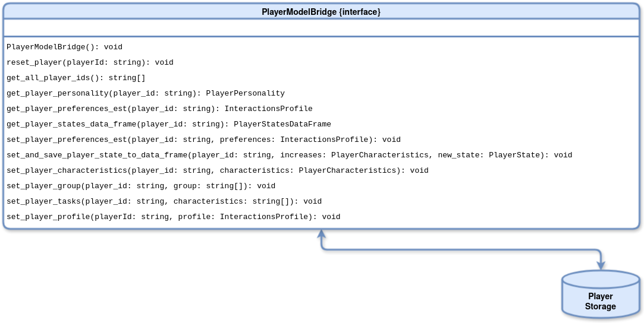Click the Player Storage database cylinder
Viewport: 644px width, 323px height.
[x=601, y=294]
